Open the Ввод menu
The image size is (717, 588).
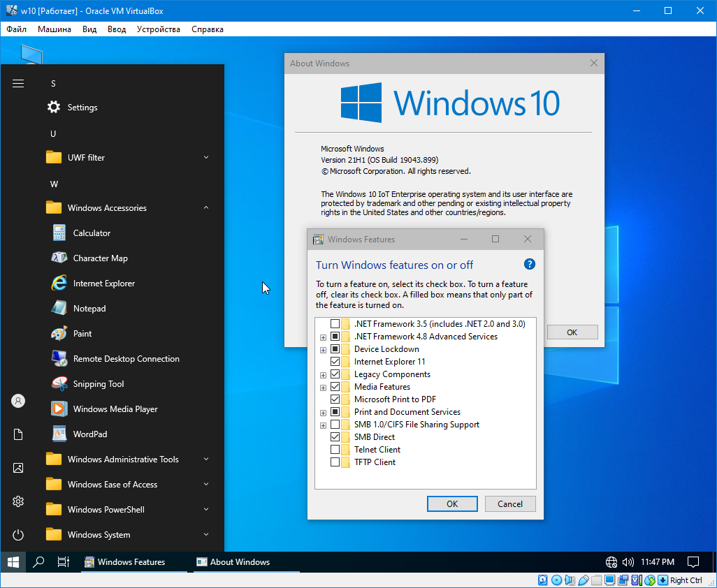pyautogui.click(x=117, y=29)
